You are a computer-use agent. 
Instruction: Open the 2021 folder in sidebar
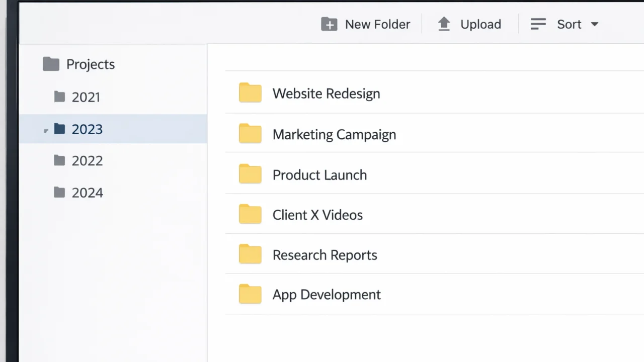(86, 97)
